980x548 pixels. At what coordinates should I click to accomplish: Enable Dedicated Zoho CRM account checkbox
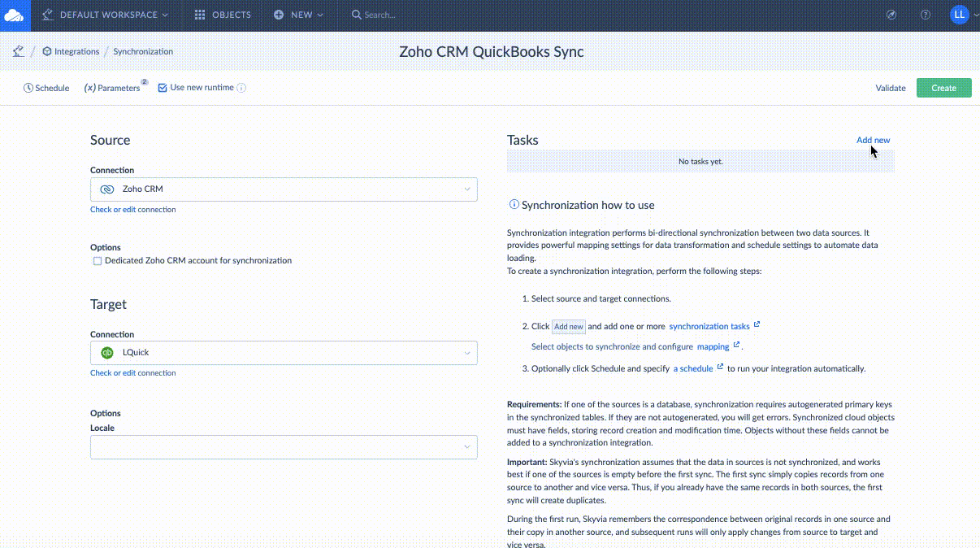98,261
